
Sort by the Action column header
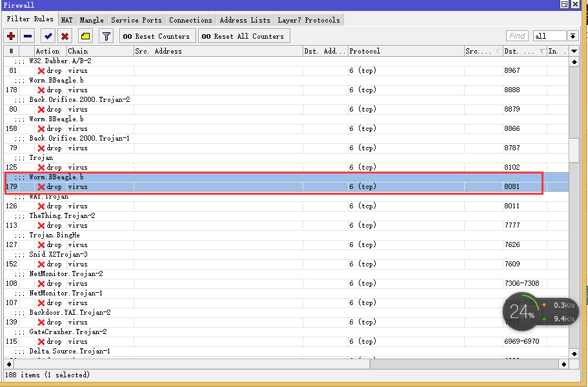pos(50,52)
